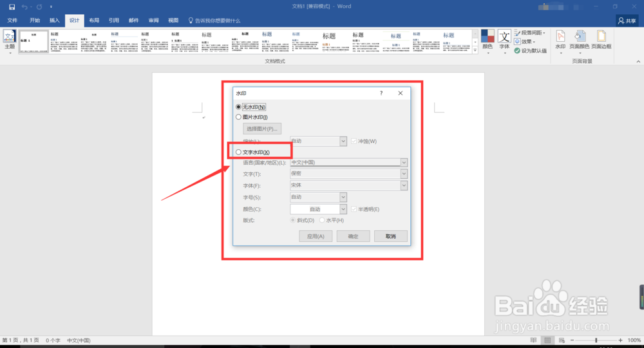Screen dimensions: 644x348
Task: Close the Watermark dialog with X
Action: 401,93
